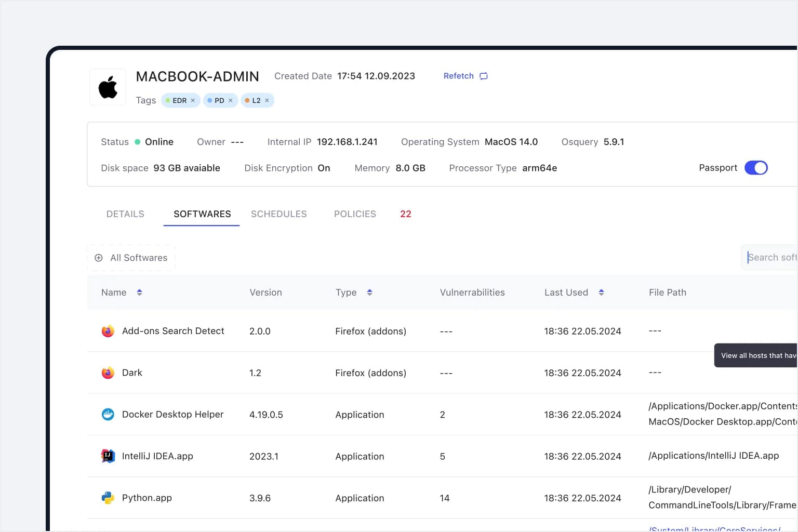Click the Disk Encryption On value
Screen dimensions: 798x532
(x=324, y=168)
